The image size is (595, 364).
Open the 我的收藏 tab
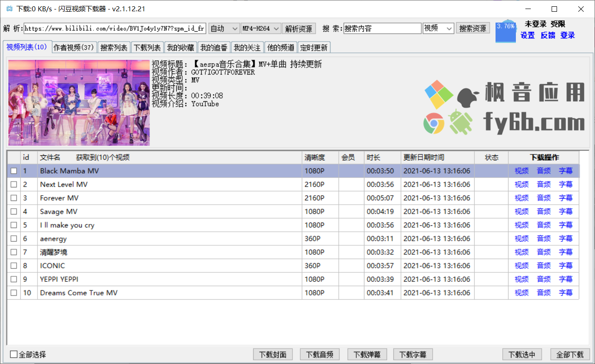coord(180,47)
